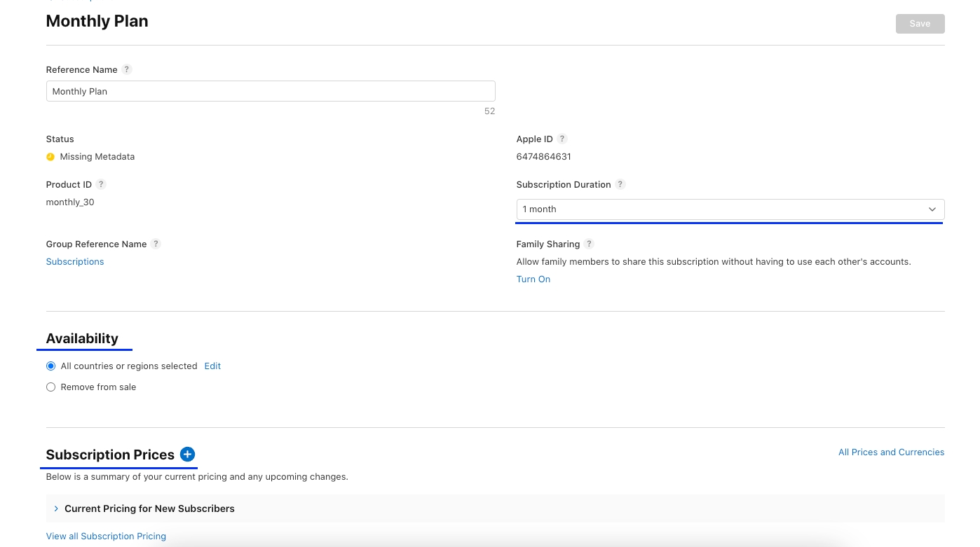Image resolution: width=980 pixels, height=547 pixels.
Task: Open the Subscription Duration dropdown
Action: [730, 209]
